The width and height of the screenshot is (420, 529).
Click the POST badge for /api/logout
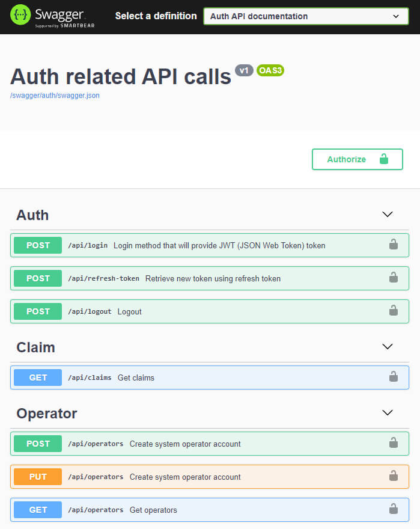38,311
